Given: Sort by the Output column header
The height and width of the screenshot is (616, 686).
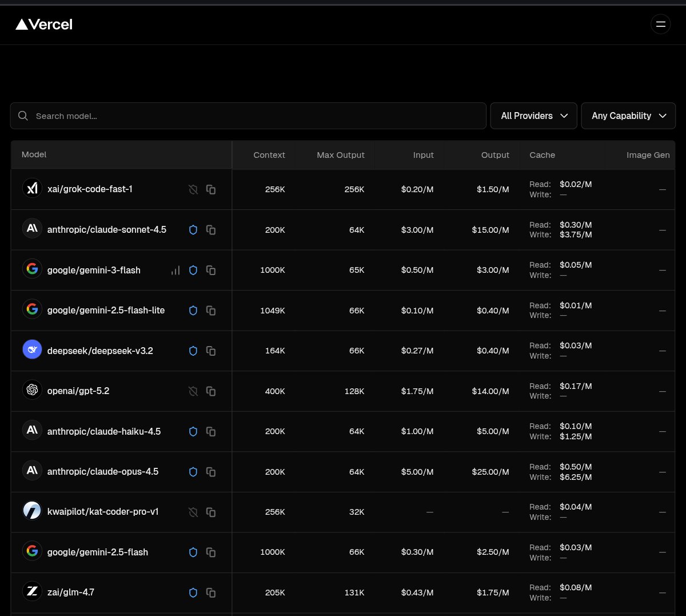Looking at the screenshot, I should coord(495,155).
